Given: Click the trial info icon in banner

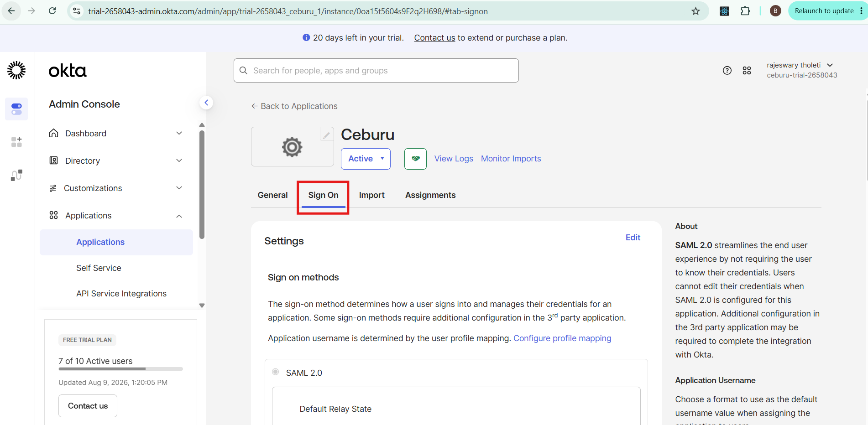Looking at the screenshot, I should pyautogui.click(x=306, y=37).
